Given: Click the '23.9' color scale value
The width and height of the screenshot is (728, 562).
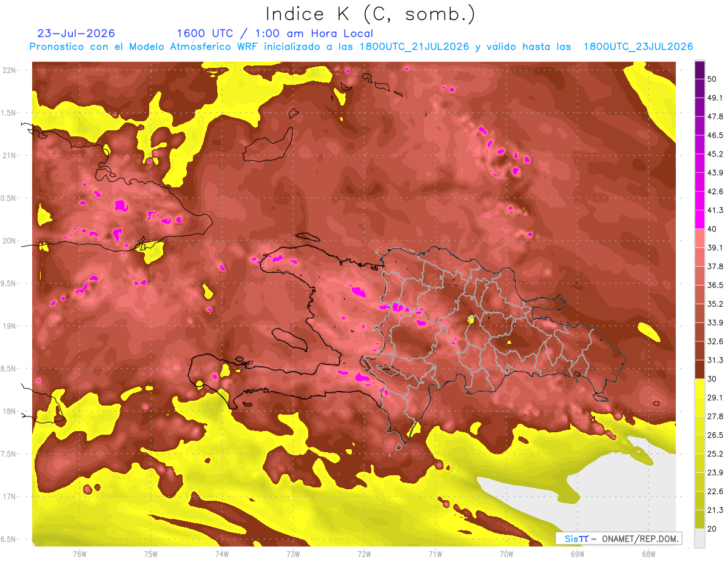Looking at the screenshot, I should click(715, 473).
